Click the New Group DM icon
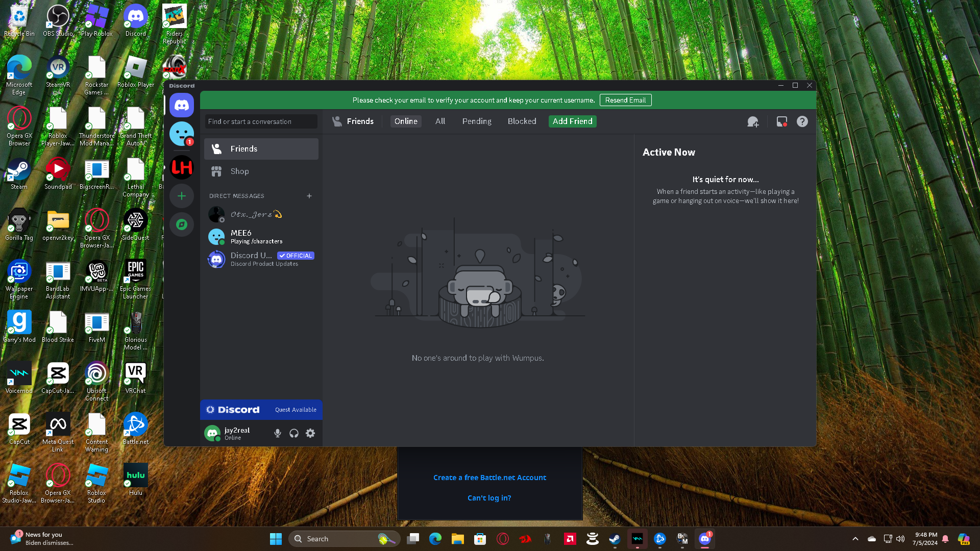The width and height of the screenshot is (980, 551). (753, 121)
